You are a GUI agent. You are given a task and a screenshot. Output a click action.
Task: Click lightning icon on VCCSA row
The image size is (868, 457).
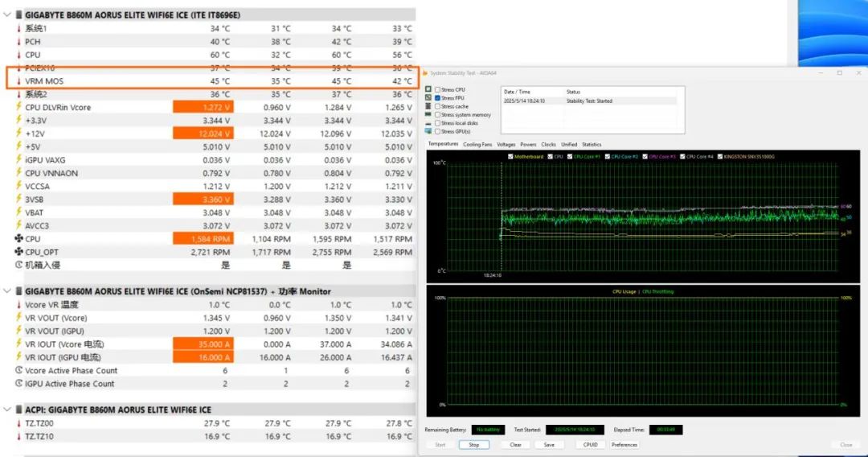pos(18,186)
